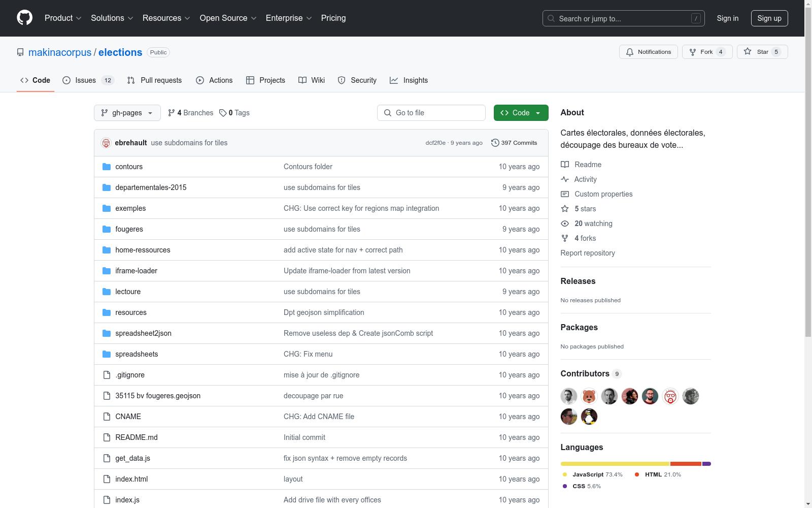Click the bear avatar contributor

(x=589, y=396)
